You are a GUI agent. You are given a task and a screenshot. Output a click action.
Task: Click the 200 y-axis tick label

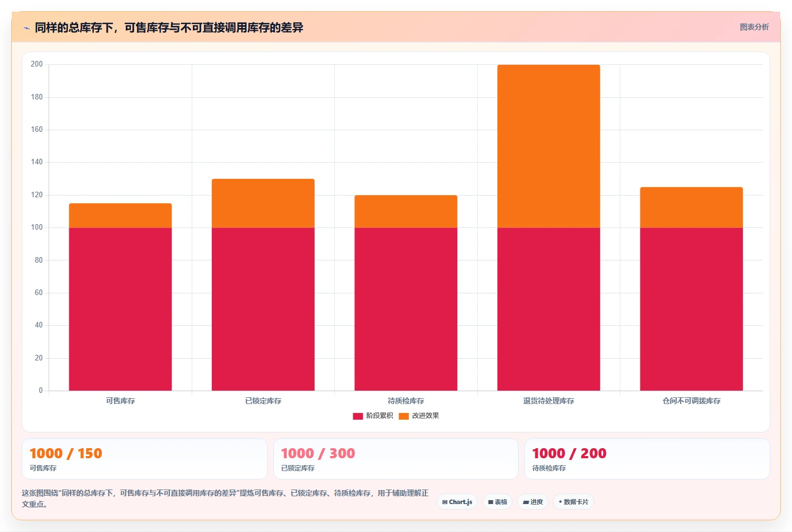click(x=37, y=64)
